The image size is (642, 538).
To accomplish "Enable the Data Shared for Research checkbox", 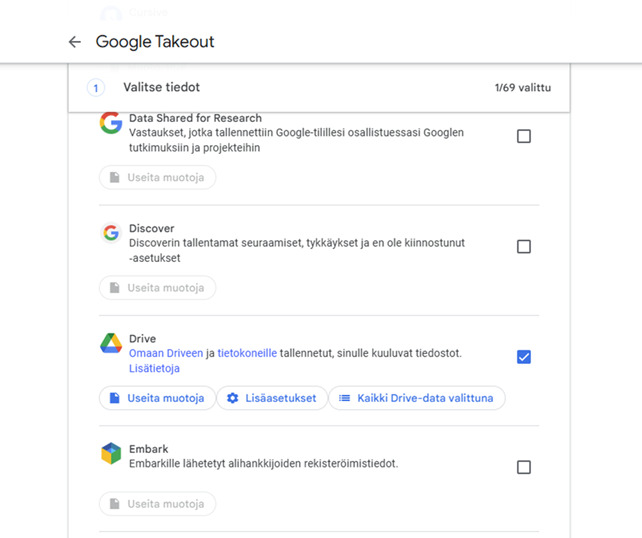I will pyautogui.click(x=524, y=136).
